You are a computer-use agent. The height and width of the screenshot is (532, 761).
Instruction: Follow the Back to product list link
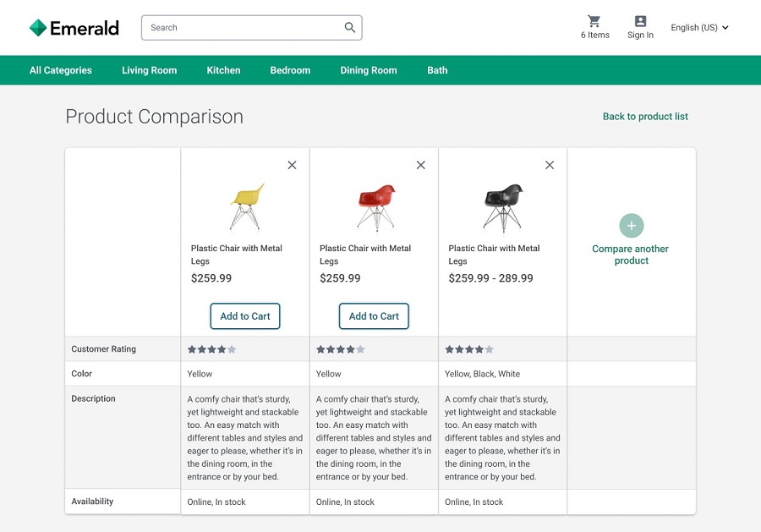645,117
